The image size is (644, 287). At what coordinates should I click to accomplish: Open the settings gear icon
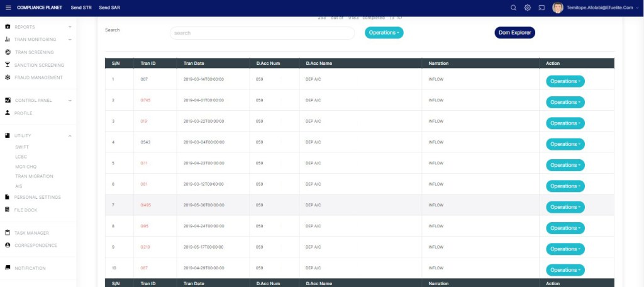point(527,8)
